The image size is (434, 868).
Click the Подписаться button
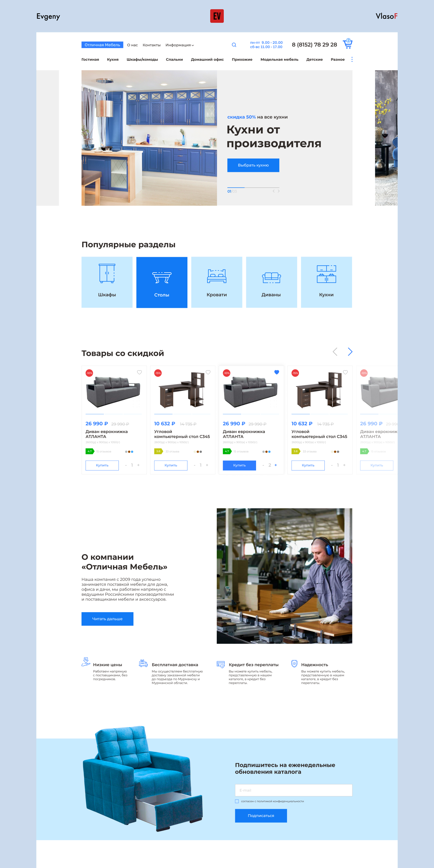coord(261,815)
